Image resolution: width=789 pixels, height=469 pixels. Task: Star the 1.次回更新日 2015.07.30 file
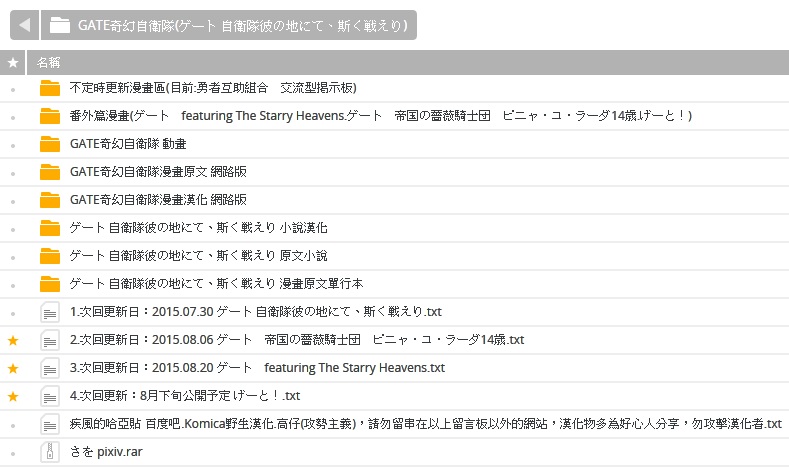[13, 314]
